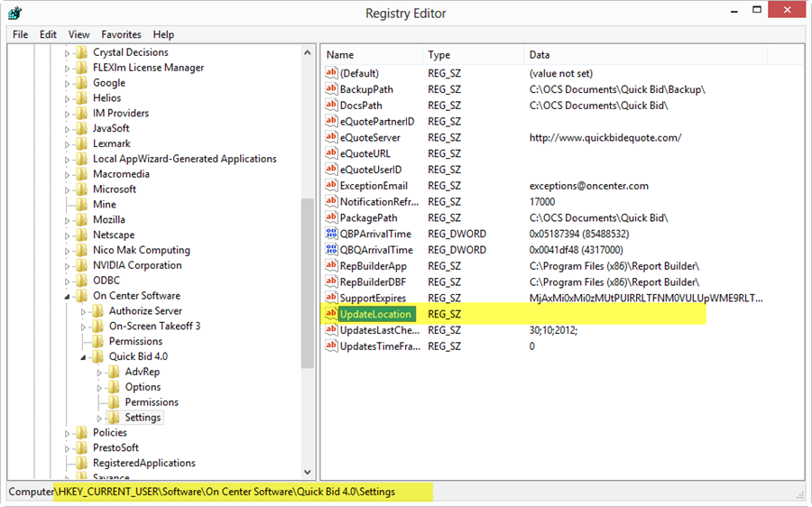Expand the Crystal Decisions key
Viewport: 812px width, 507px height.
67,53
